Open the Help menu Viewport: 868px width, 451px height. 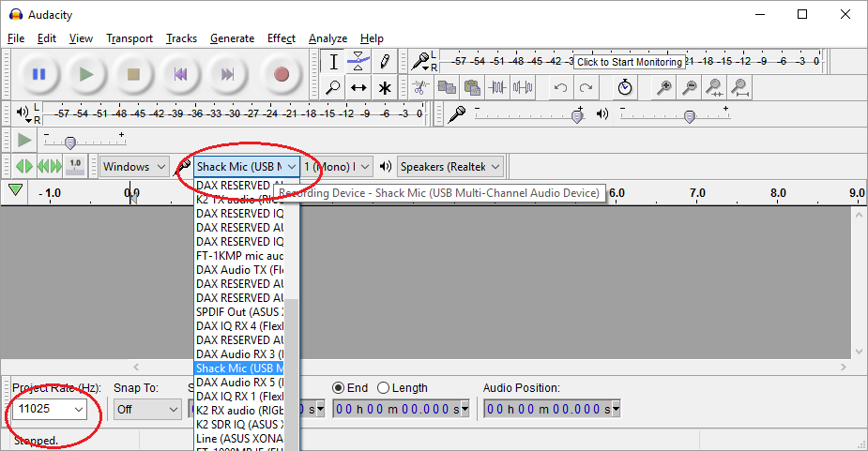point(372,38)
